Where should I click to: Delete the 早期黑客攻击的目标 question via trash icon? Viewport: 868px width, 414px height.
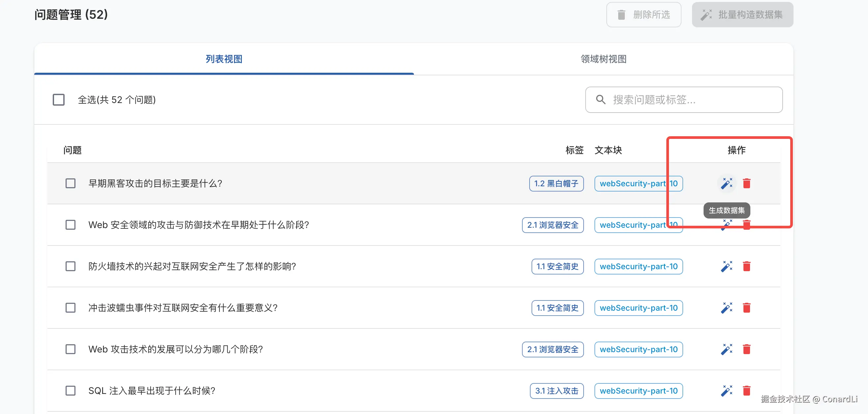746,183
